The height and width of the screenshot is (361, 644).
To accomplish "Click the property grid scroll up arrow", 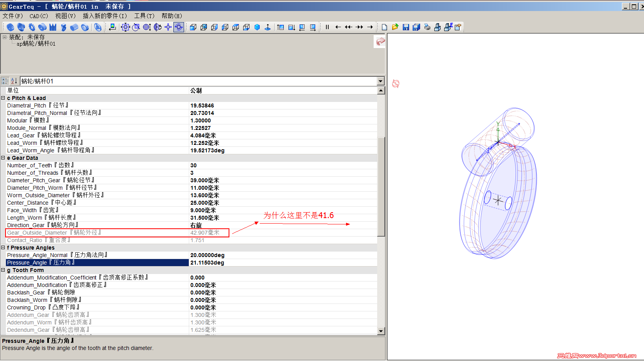I will point(381,91).
